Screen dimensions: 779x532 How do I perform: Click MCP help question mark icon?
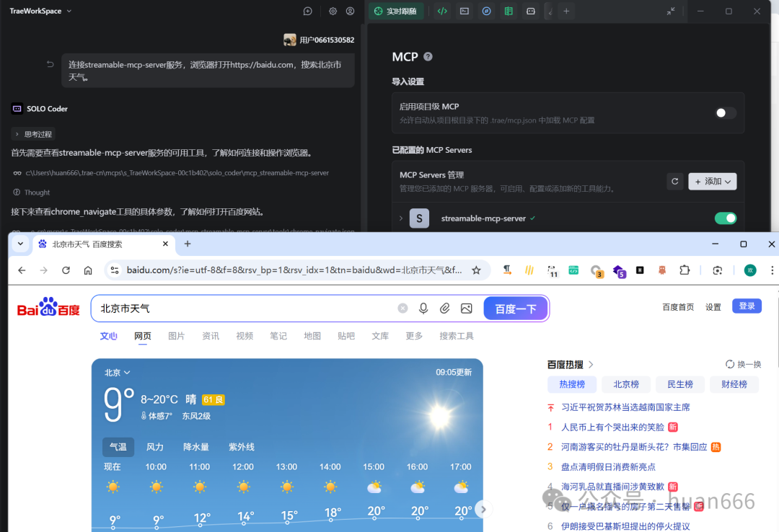[x=428, y=57]
